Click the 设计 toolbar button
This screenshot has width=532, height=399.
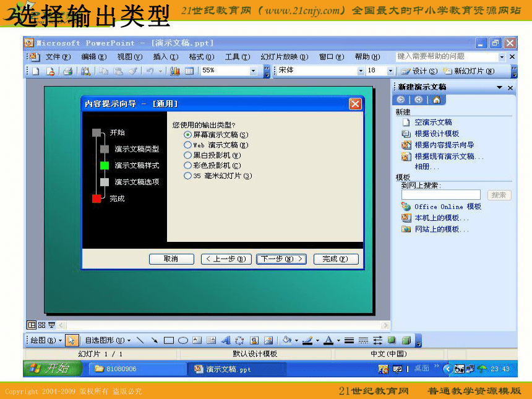point(419,71)
